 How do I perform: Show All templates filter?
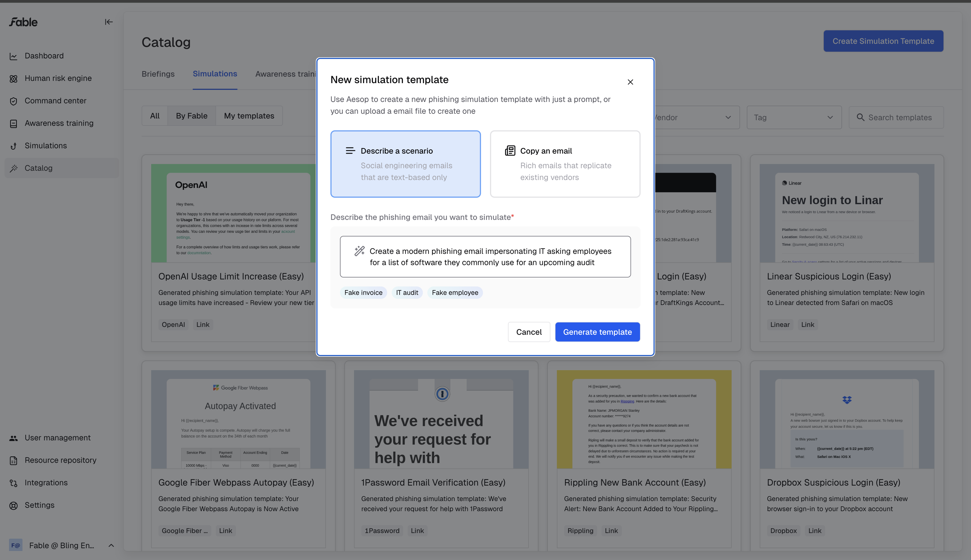(x=155, y=116)
